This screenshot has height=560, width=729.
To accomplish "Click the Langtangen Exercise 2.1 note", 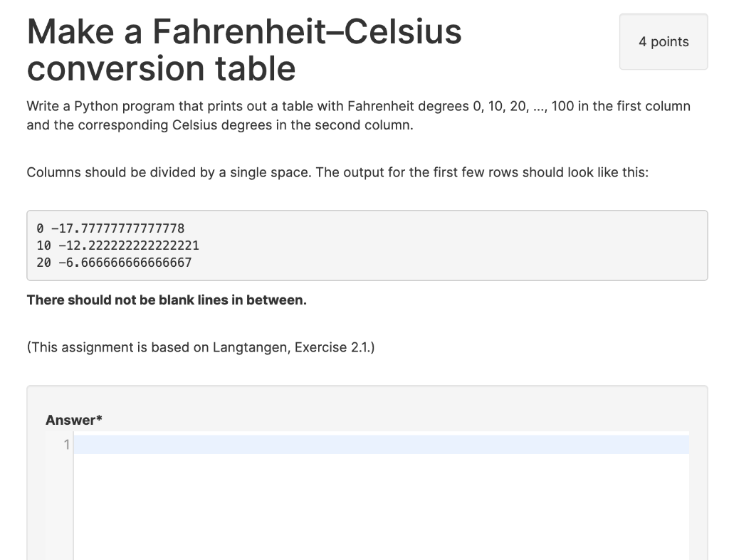I will (201, 347).
